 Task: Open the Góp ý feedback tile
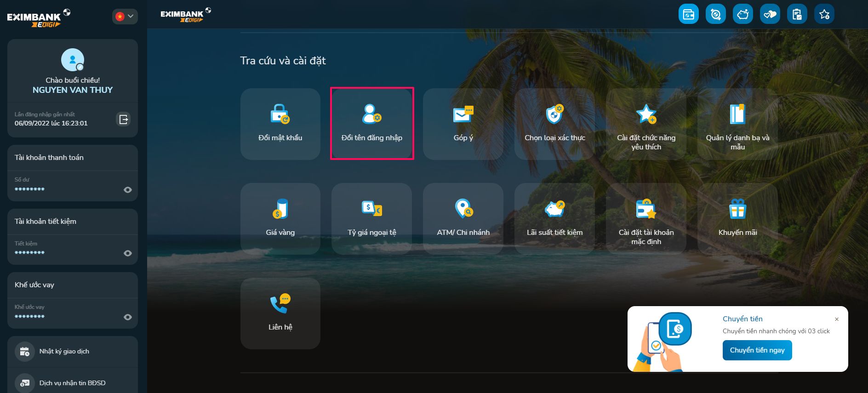tap(463, 124)
